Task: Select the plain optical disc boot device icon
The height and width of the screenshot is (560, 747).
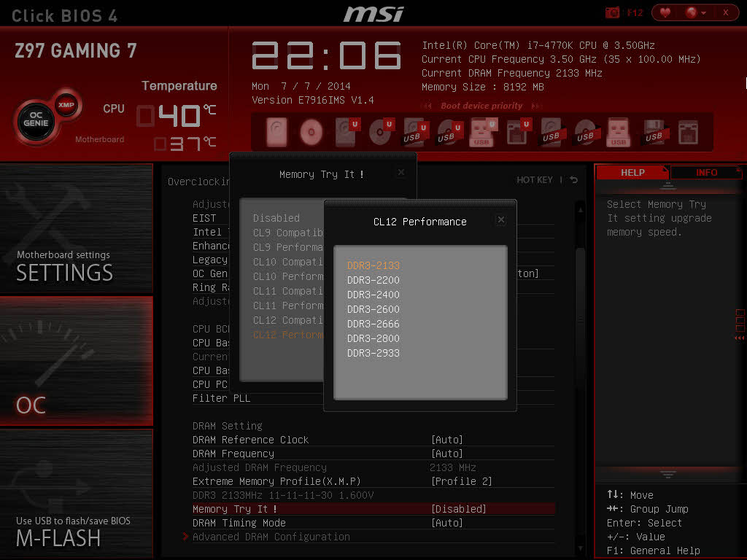Action: click(x=311, y=132)
